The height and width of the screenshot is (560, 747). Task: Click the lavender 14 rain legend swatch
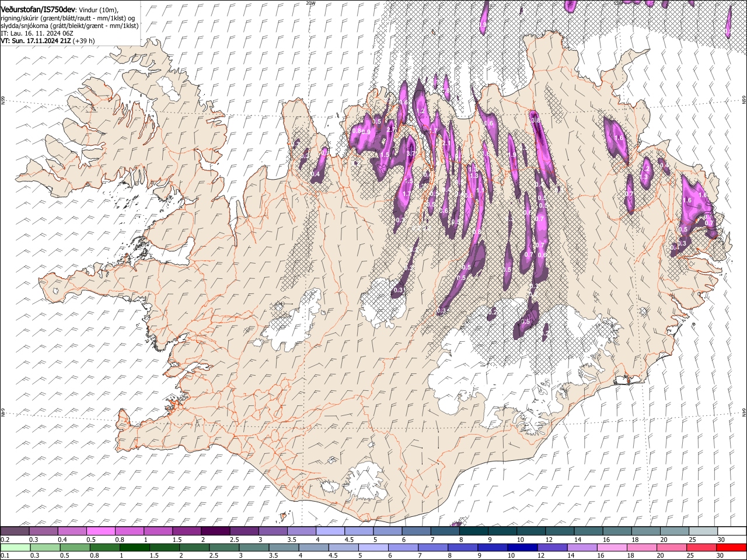(582, 548)
